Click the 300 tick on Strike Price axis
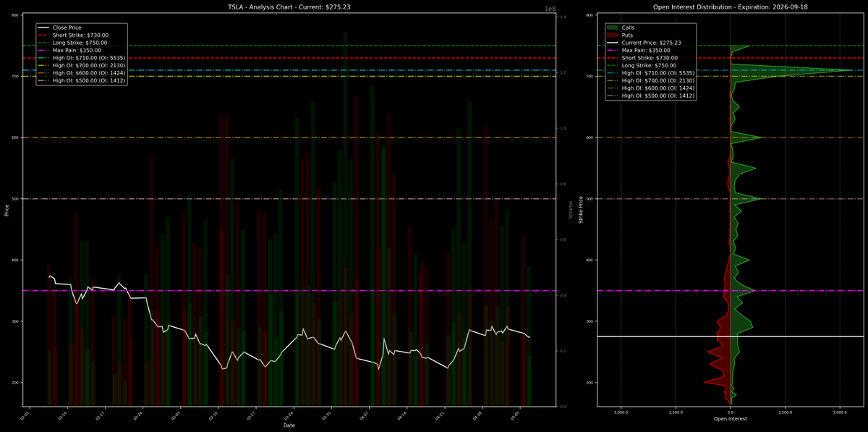The width and height of the screenshot is (868, 432). click(590, 321)
